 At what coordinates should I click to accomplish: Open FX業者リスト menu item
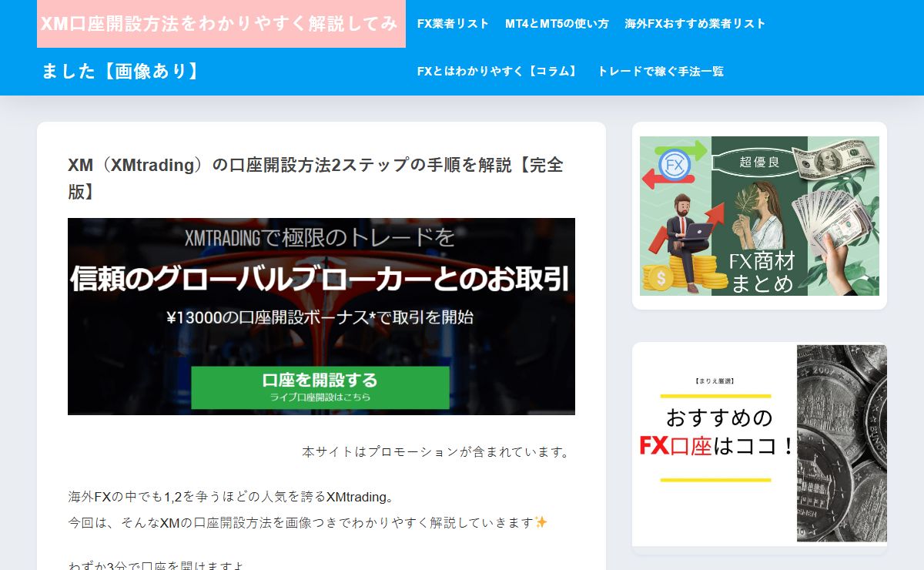pyautogui.click(x=453, y=24)
